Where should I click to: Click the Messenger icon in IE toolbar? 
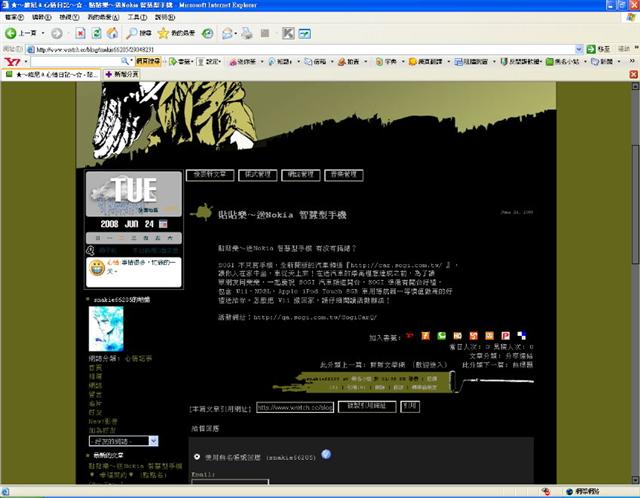click(x=304, y=33)
